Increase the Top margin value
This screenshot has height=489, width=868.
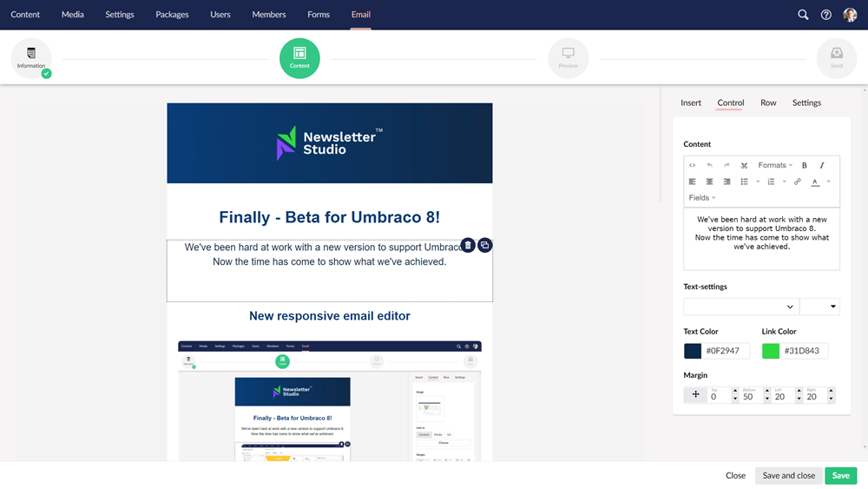[x=735, y=391]
